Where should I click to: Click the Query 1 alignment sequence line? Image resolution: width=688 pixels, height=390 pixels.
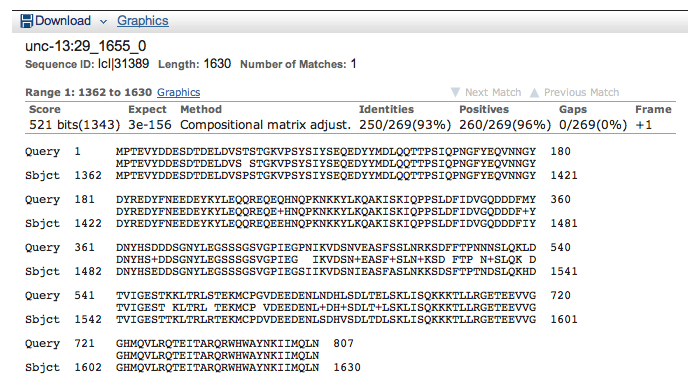pos(326,151)
